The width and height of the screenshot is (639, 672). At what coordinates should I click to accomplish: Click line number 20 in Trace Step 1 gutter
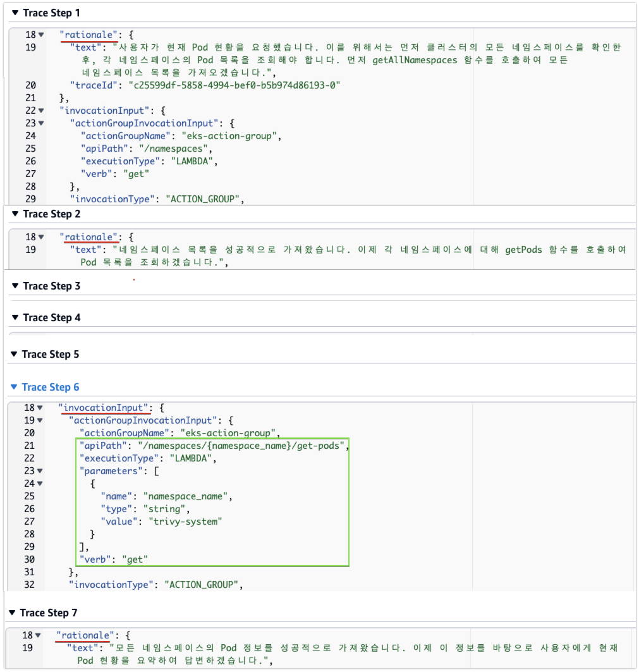click(30, 85)
